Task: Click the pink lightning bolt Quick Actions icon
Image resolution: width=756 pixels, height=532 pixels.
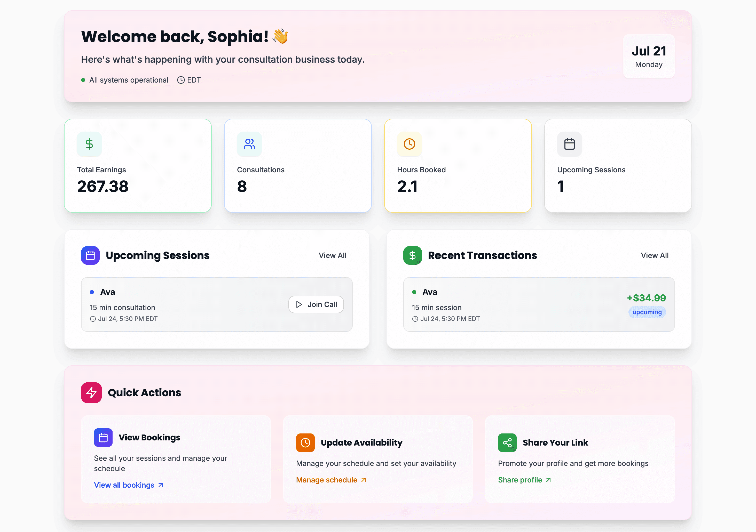Action: point(91,392)
